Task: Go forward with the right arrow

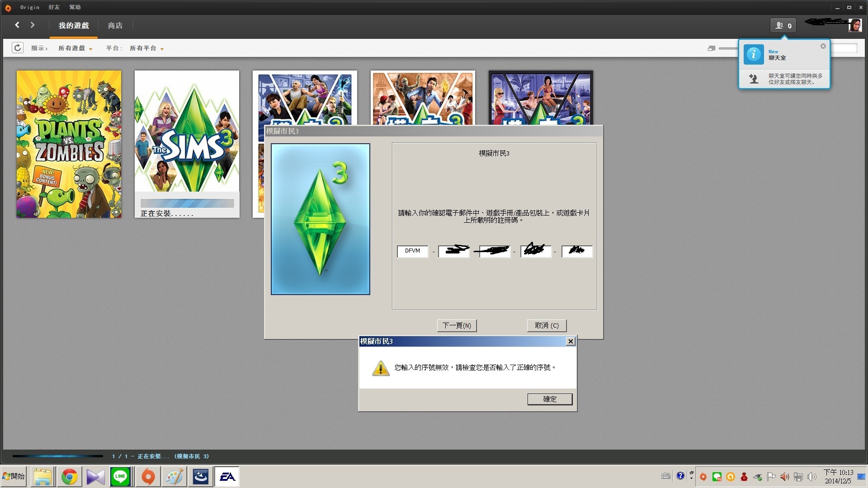Action: 33,25
